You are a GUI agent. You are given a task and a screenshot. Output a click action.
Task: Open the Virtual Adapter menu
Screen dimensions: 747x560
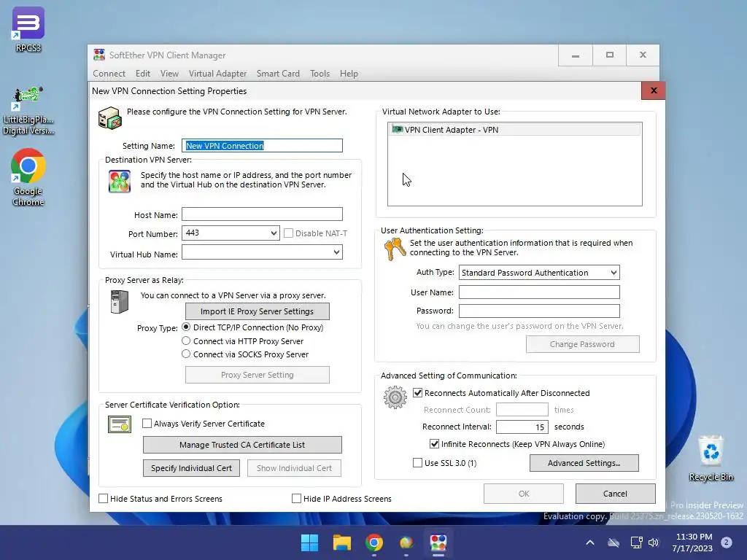pos(217,74)
